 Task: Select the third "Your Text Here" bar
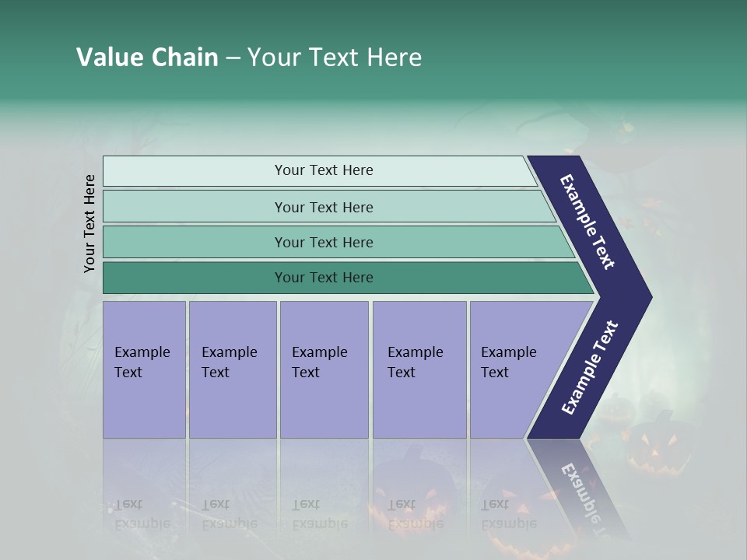tap(323, 242)
